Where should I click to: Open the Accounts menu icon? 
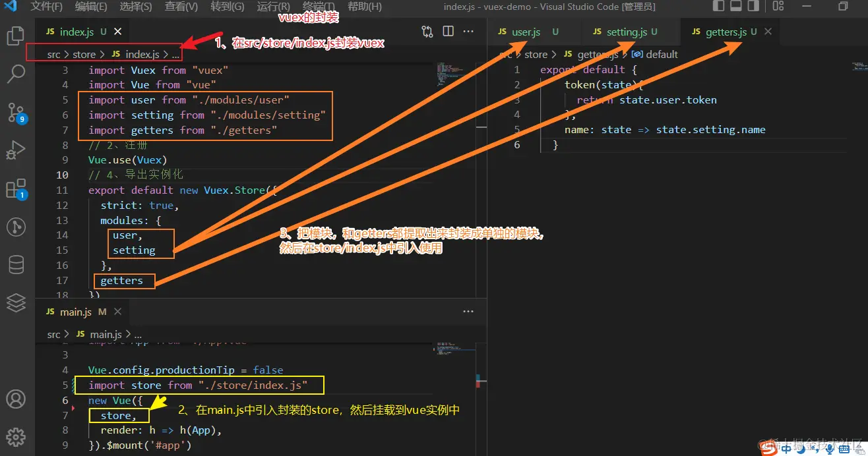coord(15,399)
